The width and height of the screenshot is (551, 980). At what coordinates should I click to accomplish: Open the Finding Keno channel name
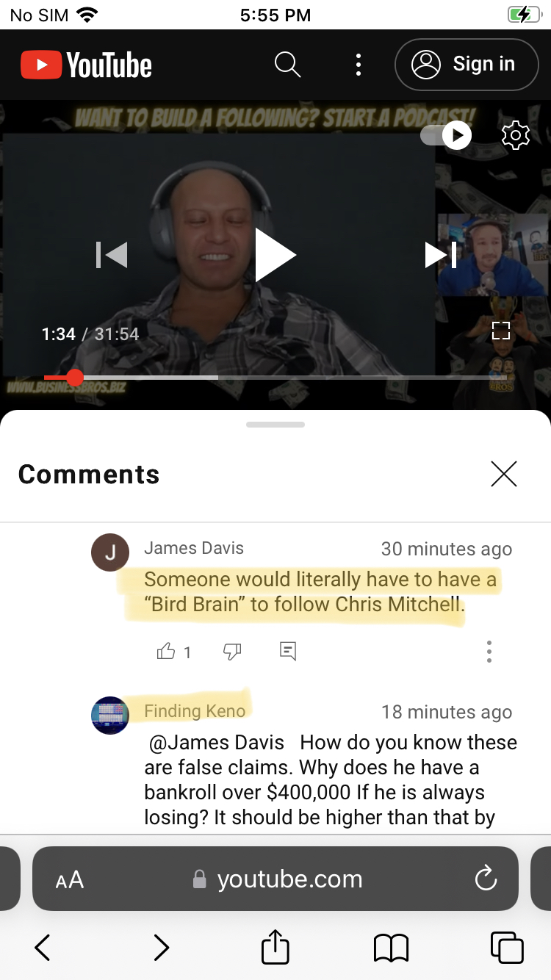click(195, 711)
